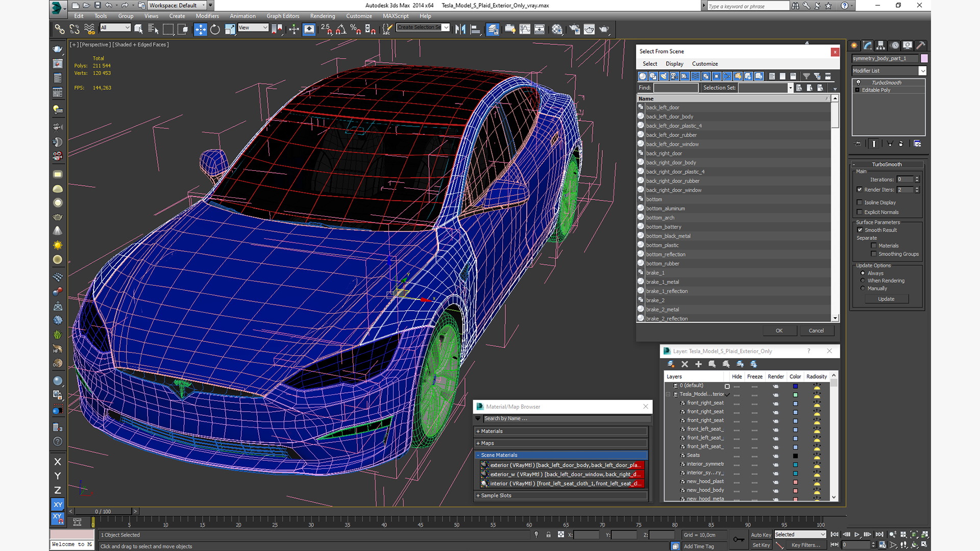Select the Always update radio option
Viewport: 980px width, 551px height.
tap(863, 273)
